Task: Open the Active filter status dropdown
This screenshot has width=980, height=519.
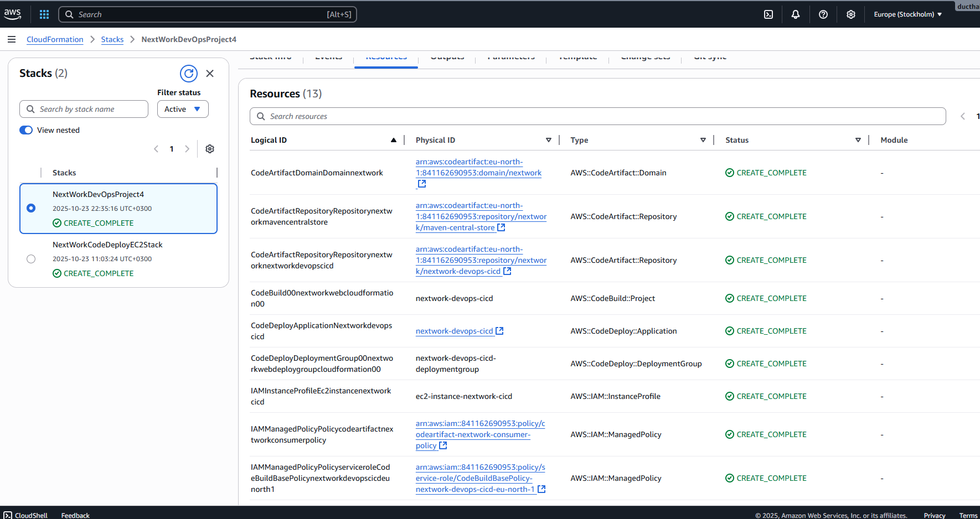Action: (183, 109)
